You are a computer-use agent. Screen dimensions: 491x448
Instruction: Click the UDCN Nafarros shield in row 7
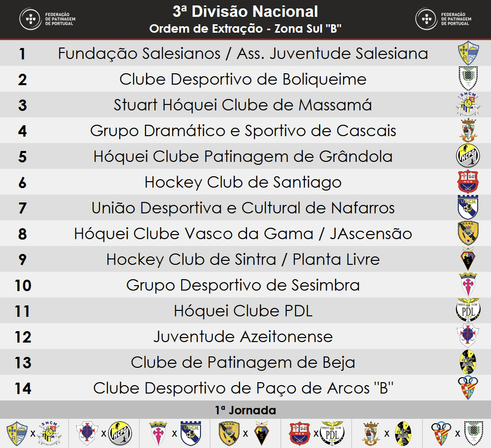click(x=468, y=207)
